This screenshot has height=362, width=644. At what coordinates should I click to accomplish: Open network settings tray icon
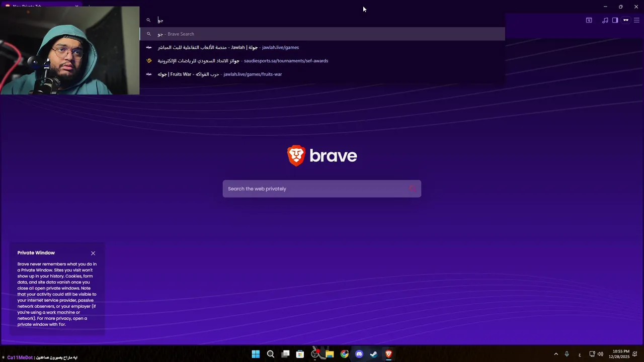(x=592, y=354)
